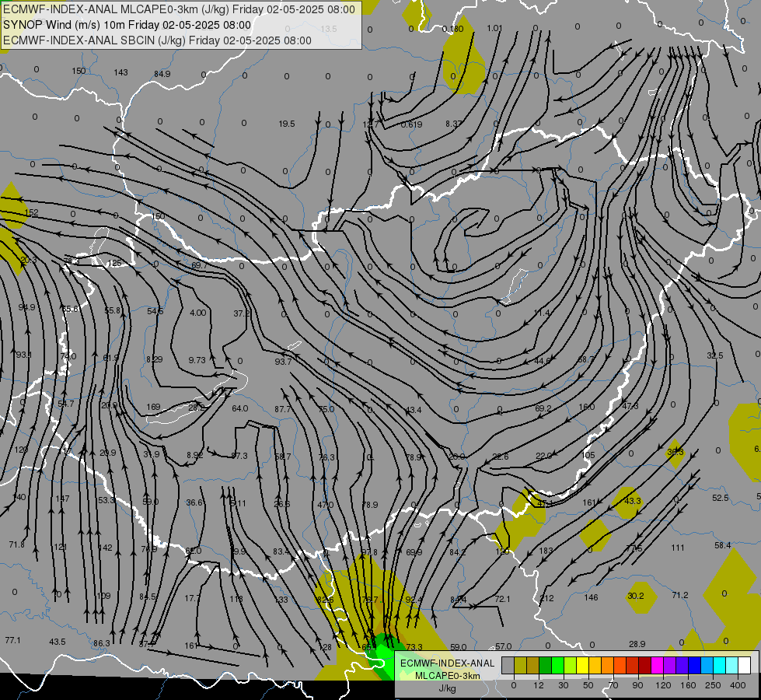Click the 'J/kg' unit label in the legend
Viewport: 761px width, 700px height.
pos(447,688)
